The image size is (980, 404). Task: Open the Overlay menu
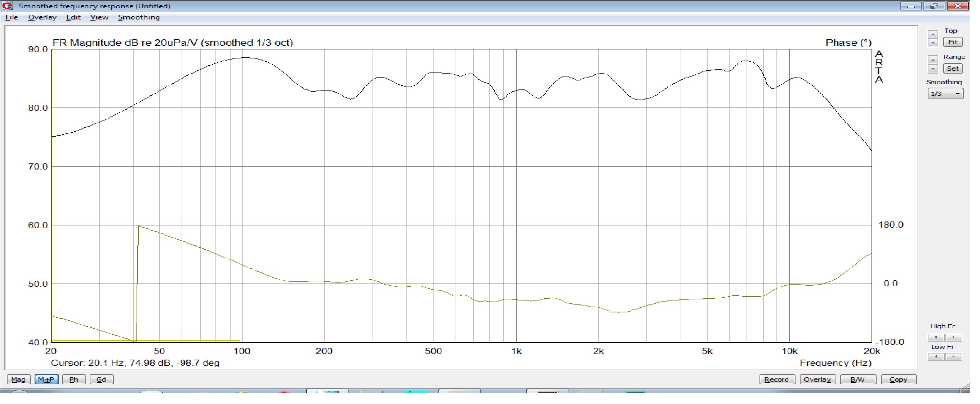pos(42,17)
